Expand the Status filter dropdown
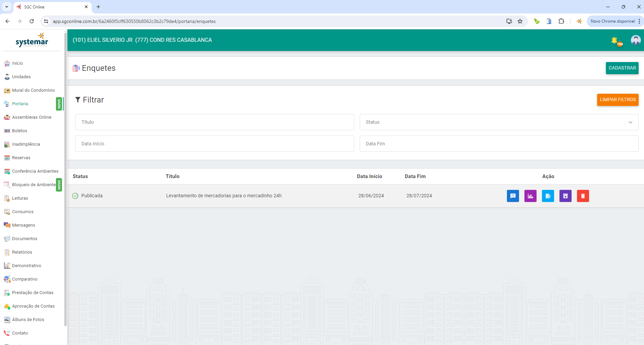 [x=498, y=122]
